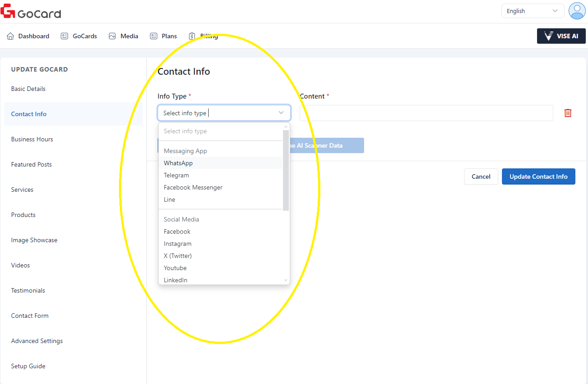This screenshot has height=384, width=588.
Task: Pick Instagram from Social Media options
Action: point(178,244)
